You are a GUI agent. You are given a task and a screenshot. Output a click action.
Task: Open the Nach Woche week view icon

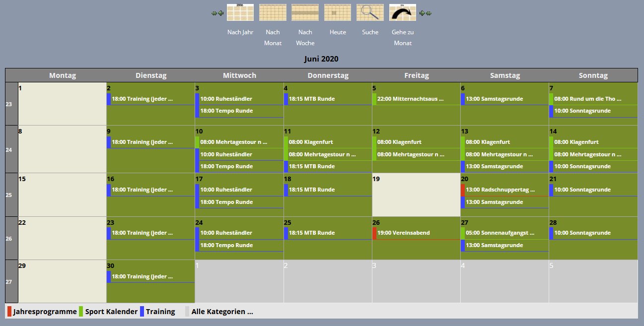(x=305, y=12)
